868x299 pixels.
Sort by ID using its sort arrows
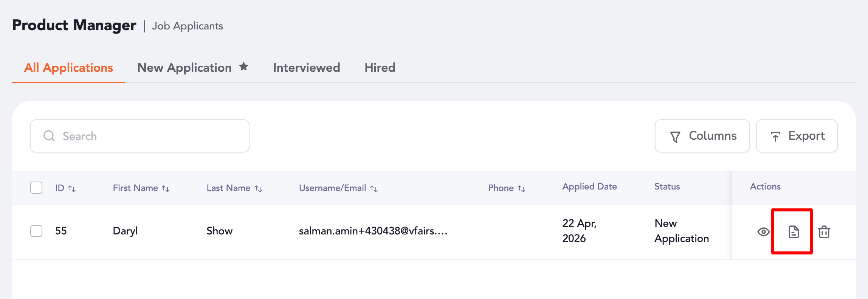(x=72, y=188)
